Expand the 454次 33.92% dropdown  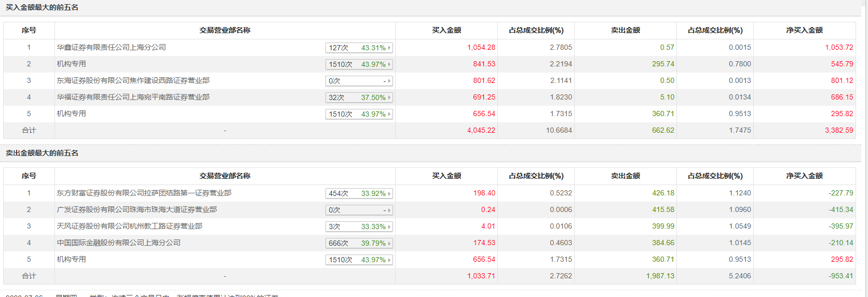pyautogui.click(x=359, y=193)
